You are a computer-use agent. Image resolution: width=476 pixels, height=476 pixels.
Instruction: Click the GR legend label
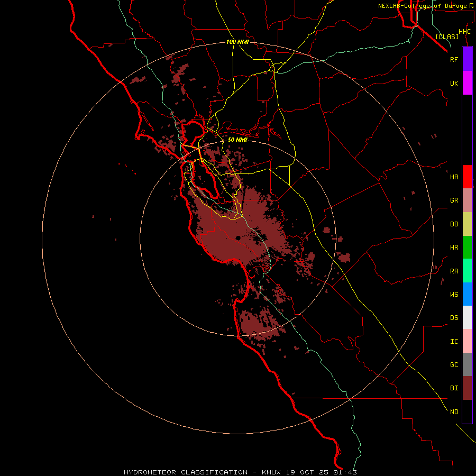tap(454, 200)
